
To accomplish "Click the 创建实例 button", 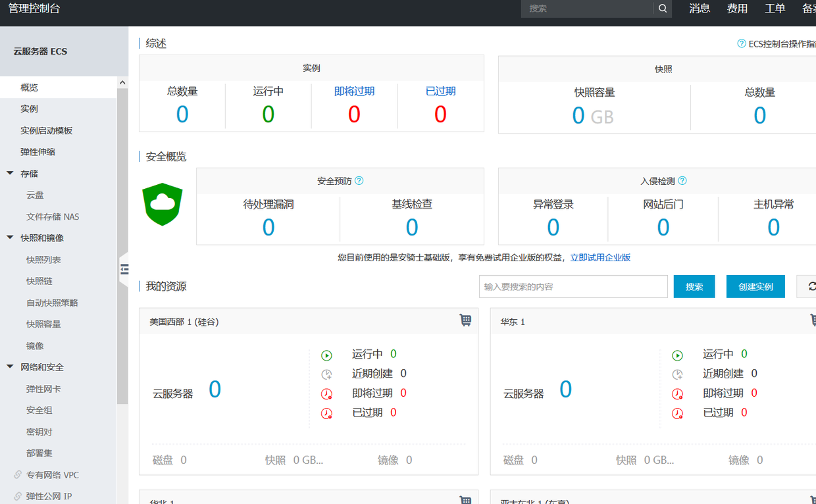I will (x=755, y=286).
